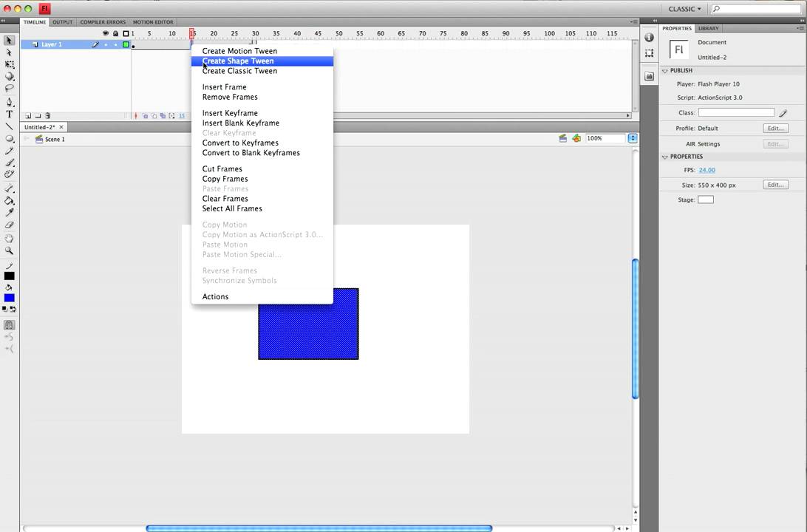Select the Zoom magnifier tool

point(10,250)
